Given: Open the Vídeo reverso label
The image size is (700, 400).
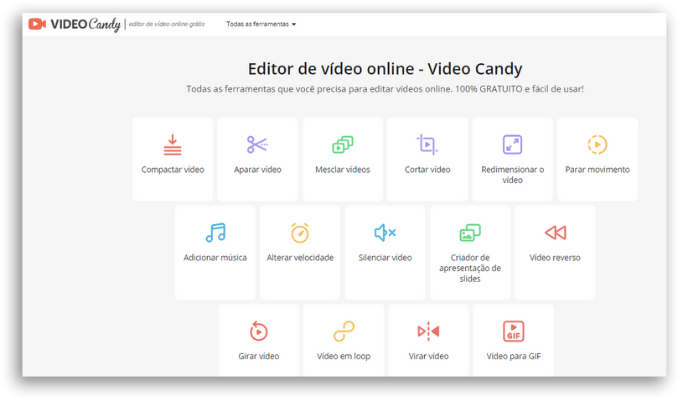Looking at the screenshot, I should pos(555,258).
